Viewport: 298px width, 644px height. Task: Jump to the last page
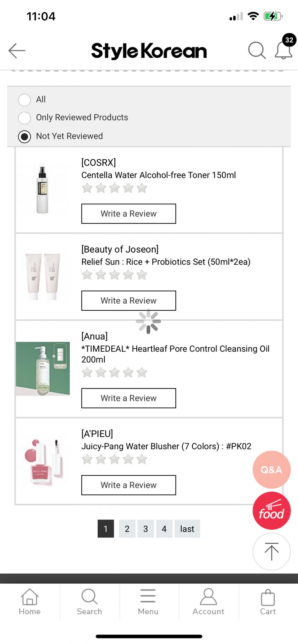tap(187, 529)
